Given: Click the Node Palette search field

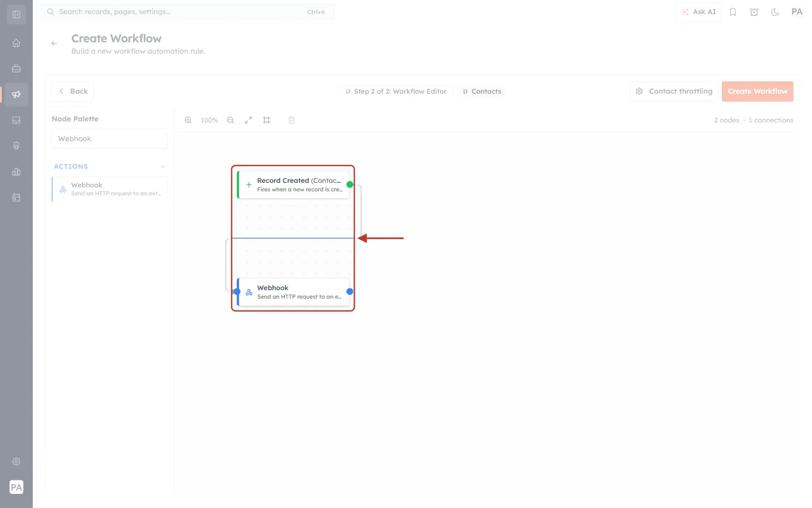Looking at the screenshot, I should [109, 139].
